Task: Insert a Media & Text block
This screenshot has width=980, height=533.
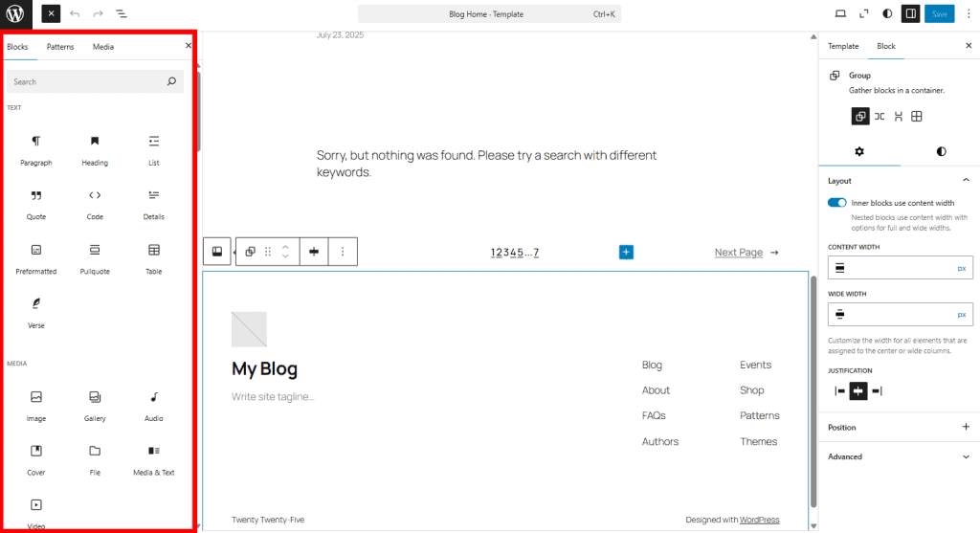Action: tap(154, 460)
